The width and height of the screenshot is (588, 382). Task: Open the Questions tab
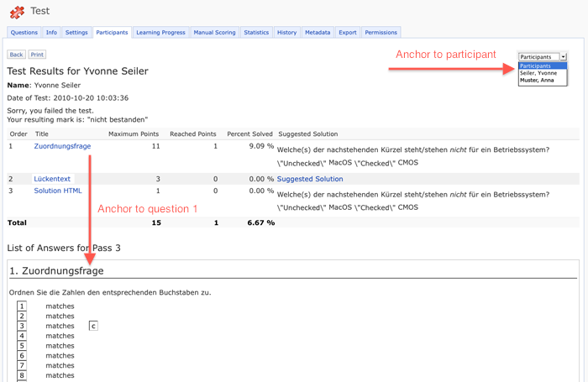[x=24, y=33]
